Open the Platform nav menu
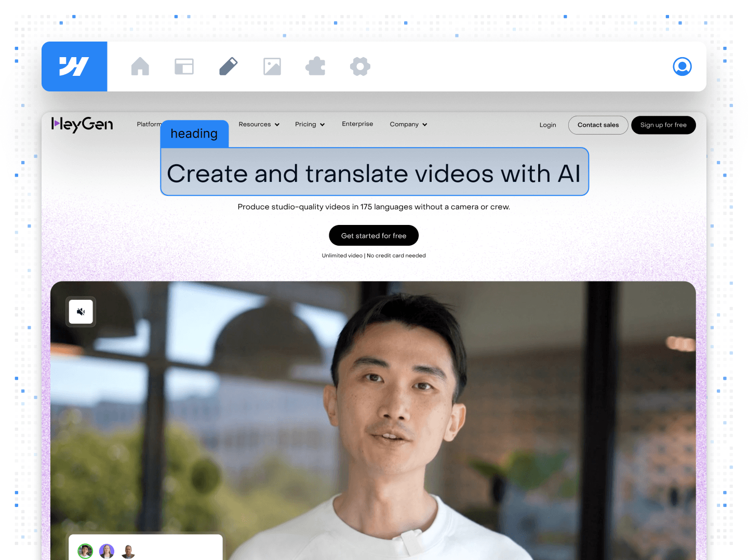Screen dimensions: 748x560 coord(148,125)
